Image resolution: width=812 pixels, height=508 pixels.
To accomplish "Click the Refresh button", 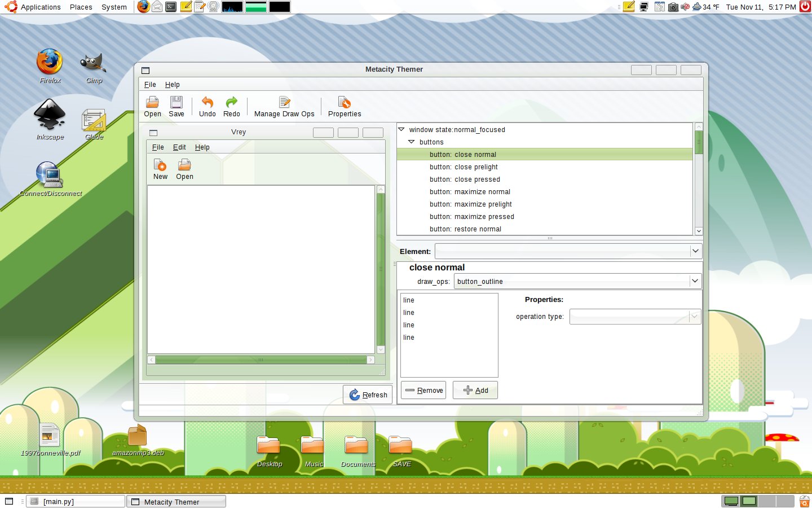I will click(368, 395).
